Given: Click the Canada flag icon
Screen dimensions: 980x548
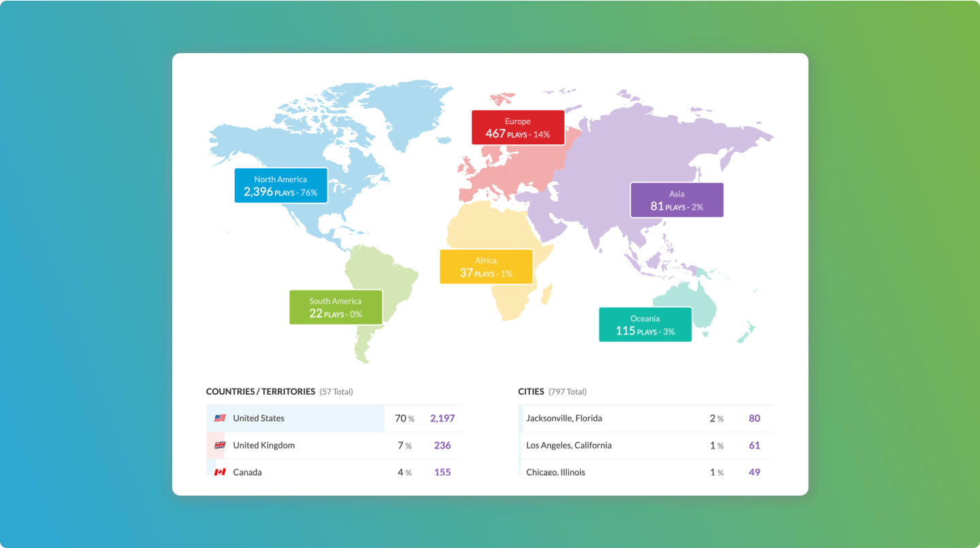Looking at the screenshot, I should click(220, 472).
